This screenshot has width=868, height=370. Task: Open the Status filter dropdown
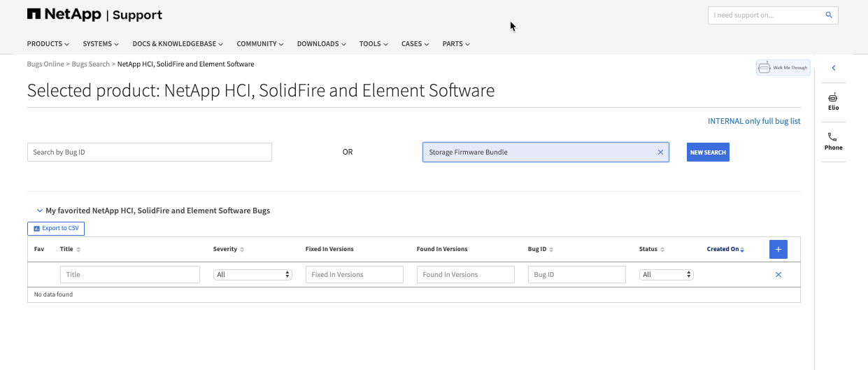[x=666, y=275]
